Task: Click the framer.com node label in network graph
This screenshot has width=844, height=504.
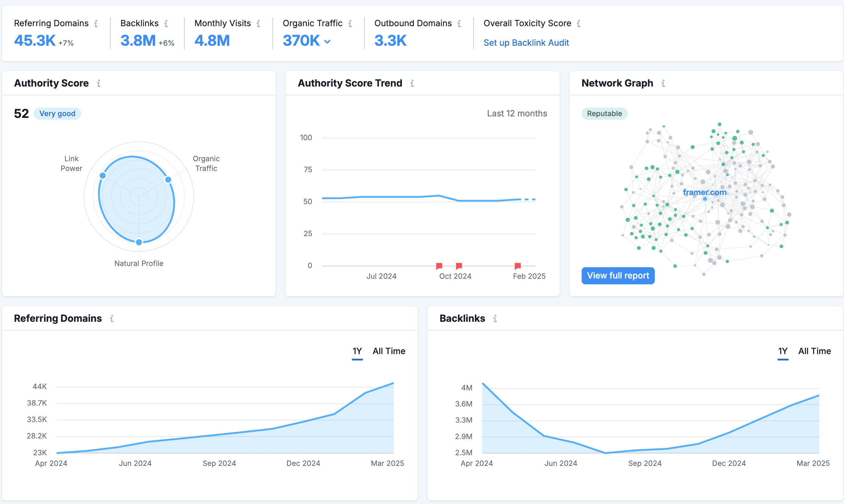Action: coord(704,192)
